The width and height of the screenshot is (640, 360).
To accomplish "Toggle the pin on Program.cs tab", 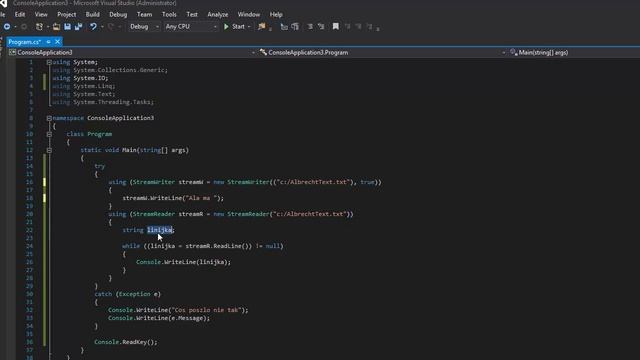I will 49,42.
